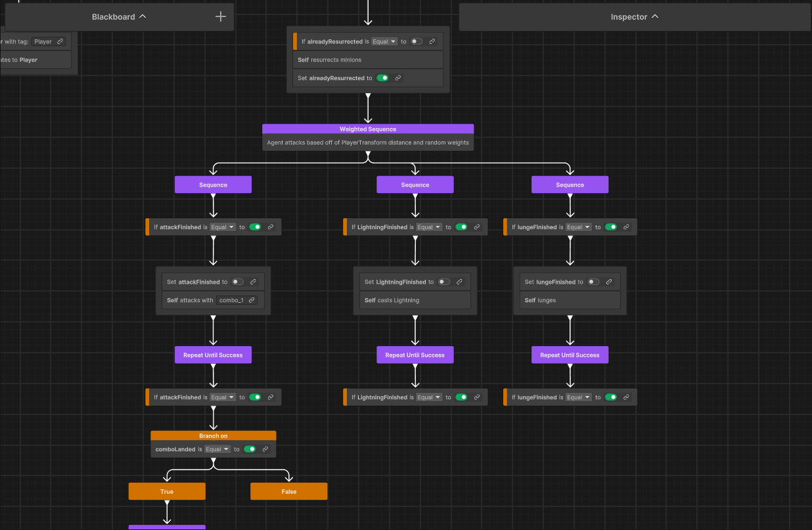
Task: Open Equal dropdown for LightningFinished condition
Action: tap(429, 227)
